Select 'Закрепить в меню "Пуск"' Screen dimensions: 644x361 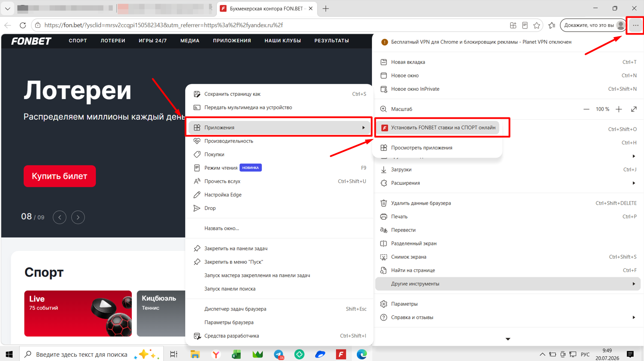click(x=279, y=262)
